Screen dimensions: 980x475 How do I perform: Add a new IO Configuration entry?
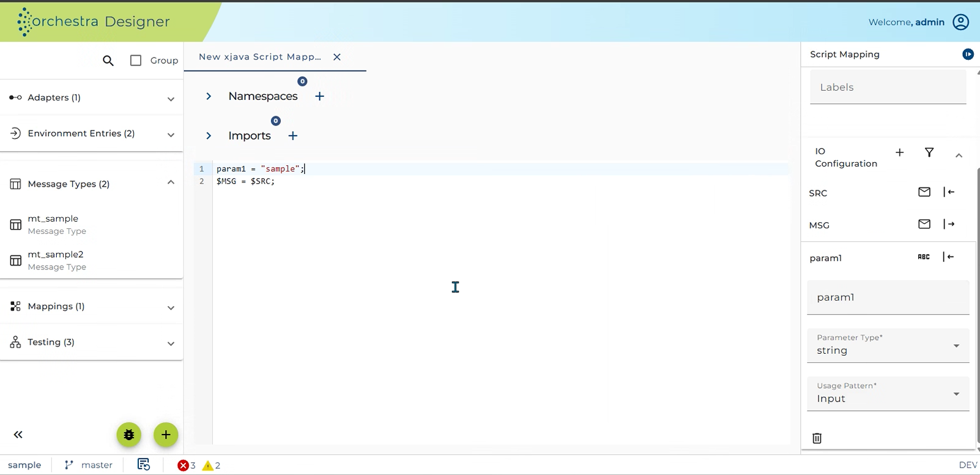pyautogui.click(x=900, y=152)
